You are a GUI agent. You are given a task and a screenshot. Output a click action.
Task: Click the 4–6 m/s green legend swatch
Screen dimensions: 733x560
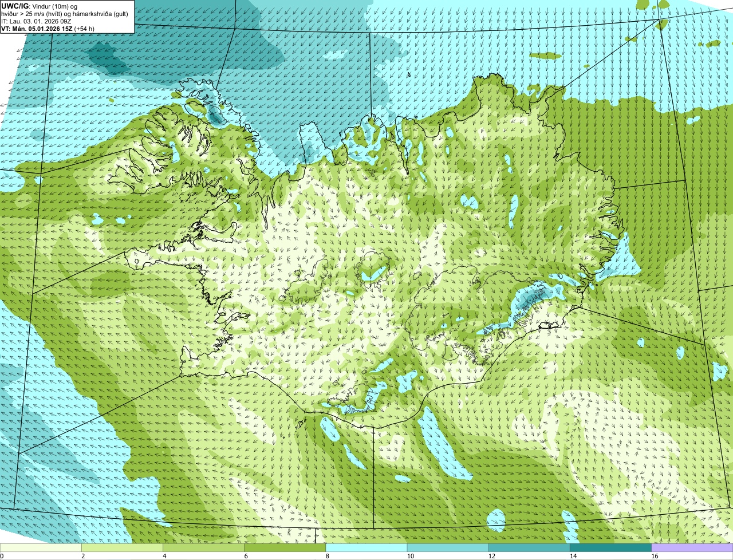tap(203, 548)
